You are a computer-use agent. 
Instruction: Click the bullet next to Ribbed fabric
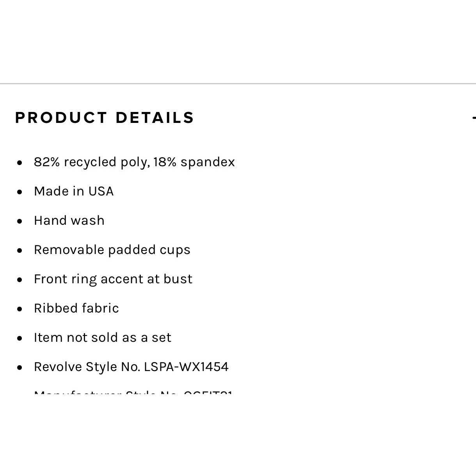pos(20,309)
